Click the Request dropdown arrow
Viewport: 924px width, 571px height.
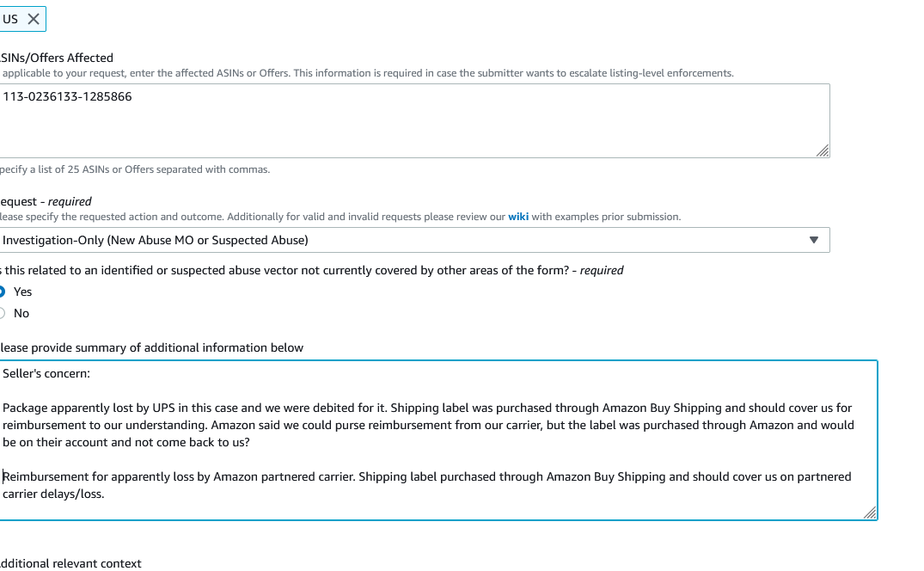[x=814, y=240]
